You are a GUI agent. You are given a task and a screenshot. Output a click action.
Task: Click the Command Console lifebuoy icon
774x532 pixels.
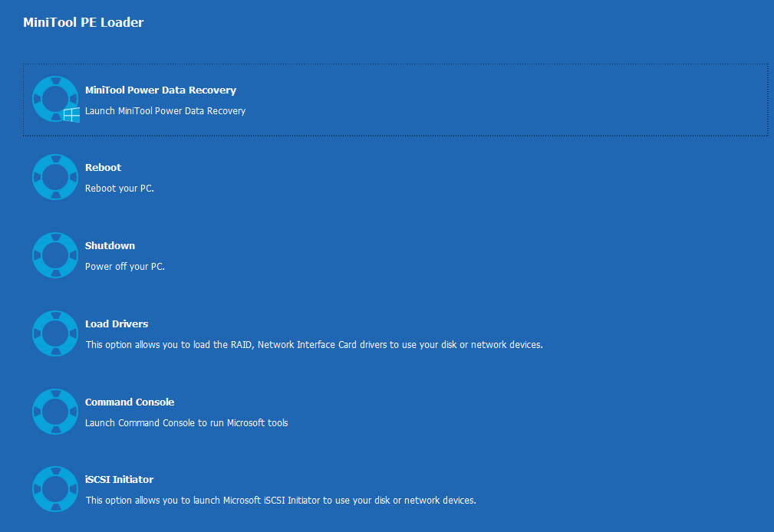[55, 412]
